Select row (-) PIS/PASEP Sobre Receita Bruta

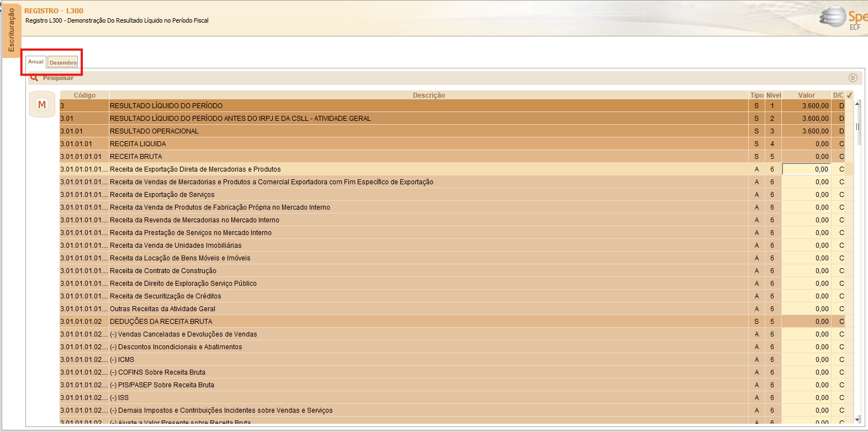(x=456, y=385)
